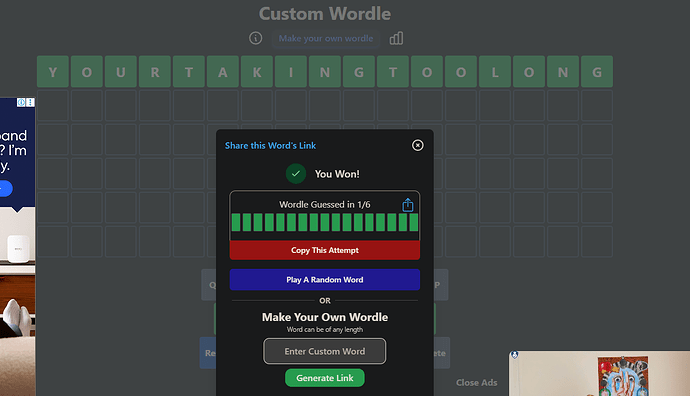Click the ad info icon on left banner
This screenshot has height=396, width=690.
(21, 103)
